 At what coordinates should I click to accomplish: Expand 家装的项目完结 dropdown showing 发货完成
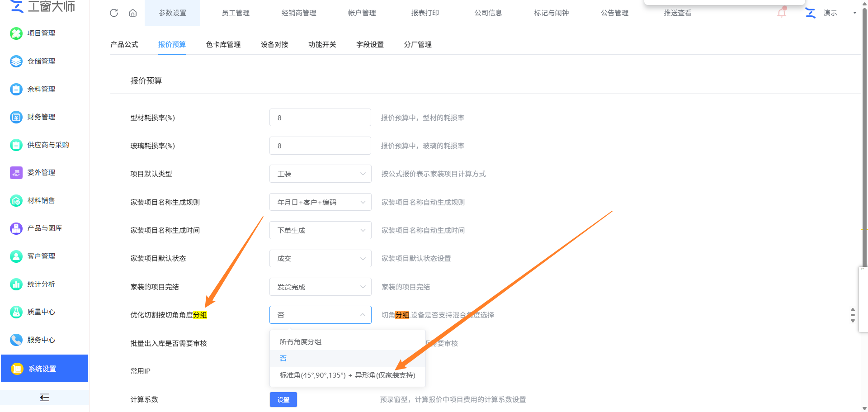[x=320, y=287]
